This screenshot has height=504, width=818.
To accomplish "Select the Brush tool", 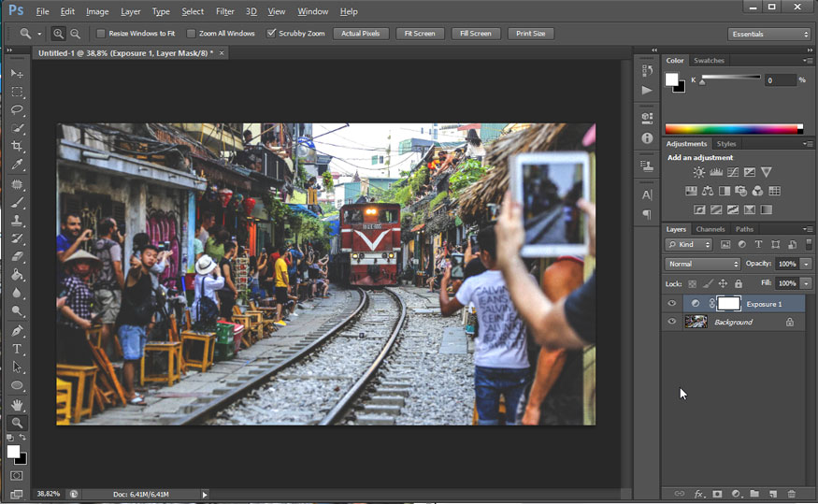I will [x=17, y=202].
